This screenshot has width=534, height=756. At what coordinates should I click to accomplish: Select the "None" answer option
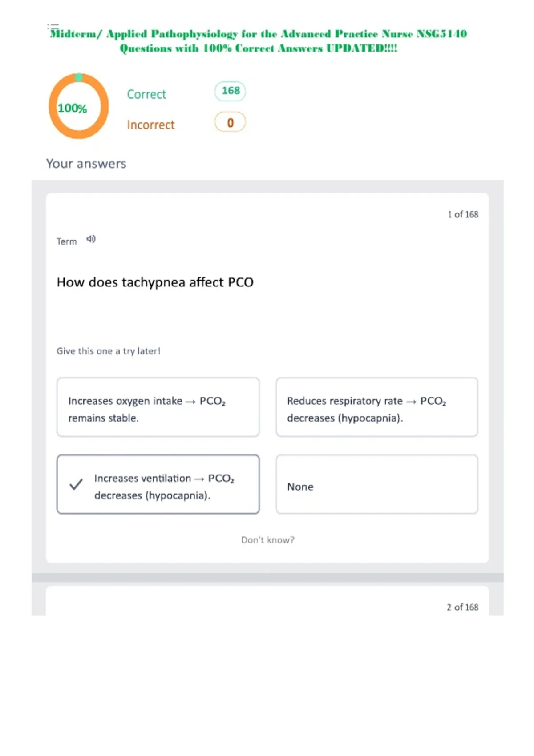377,484
